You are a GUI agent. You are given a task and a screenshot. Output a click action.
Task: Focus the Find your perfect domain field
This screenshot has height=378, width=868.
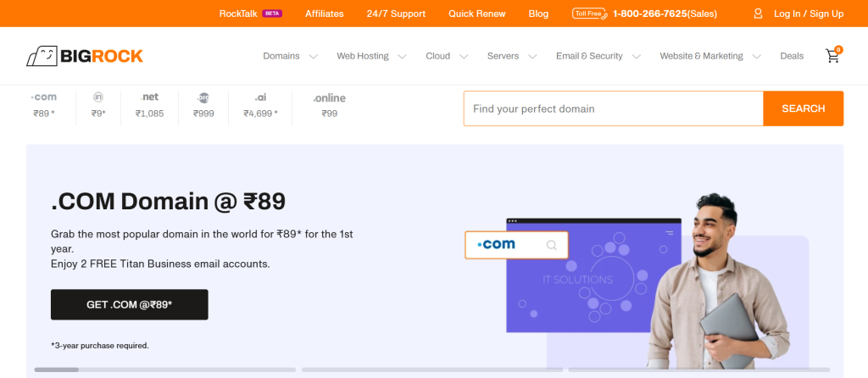pyautogui.click(x=613, y=108)
